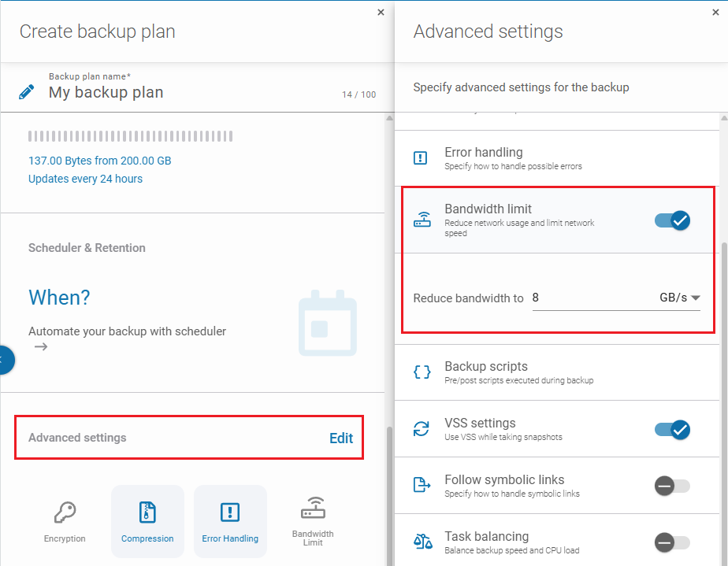Disable the Bandwidth limit toggle
This screenshot has width=728, height=566.
pos(672,220)
